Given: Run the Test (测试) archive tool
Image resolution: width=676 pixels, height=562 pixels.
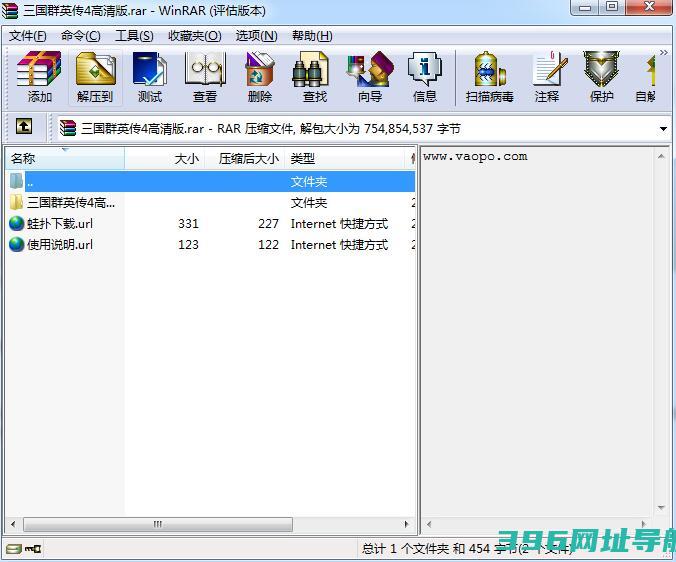Looking at the screenshot, I should tap(150, 77).
